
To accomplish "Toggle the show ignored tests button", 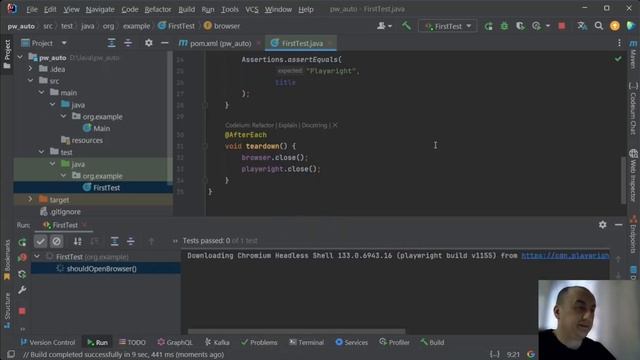I will (x=57, y=241).
